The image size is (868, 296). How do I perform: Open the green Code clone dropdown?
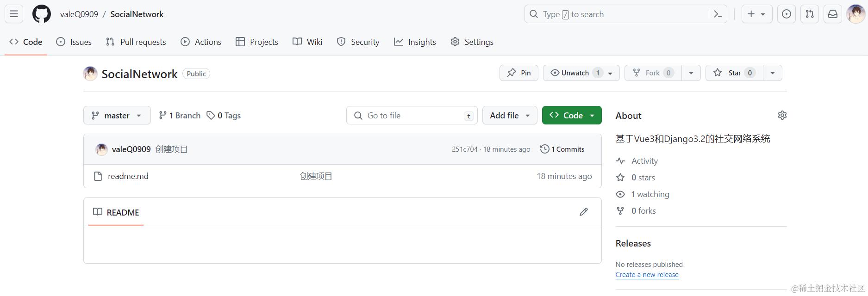click(x=572, y=116)
